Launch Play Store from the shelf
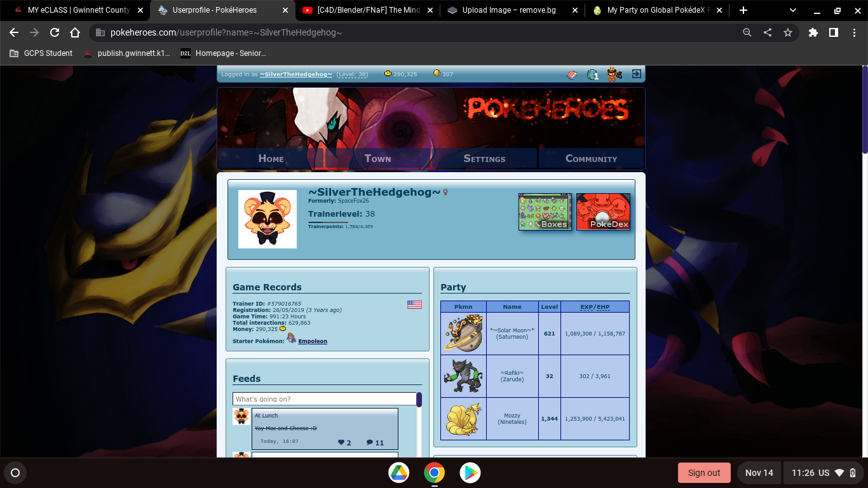The width and height of the screenshot is (868, 488). (x=470, y=473)
